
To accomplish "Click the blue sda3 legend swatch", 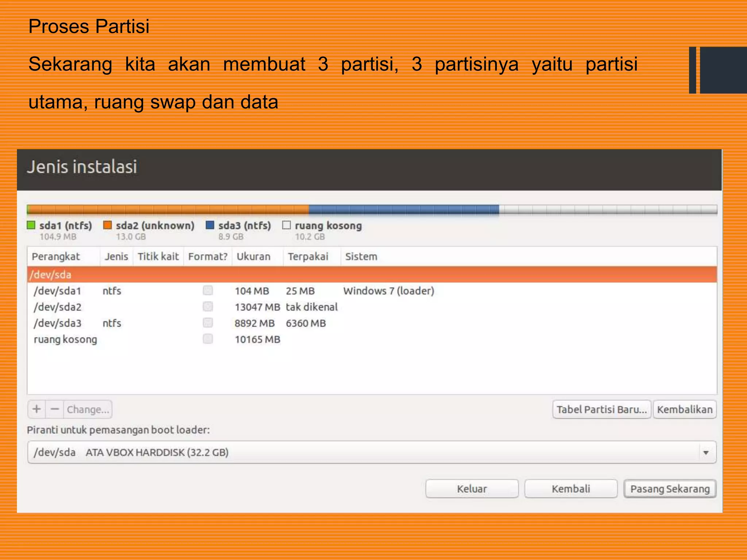I will (x=210, y=225).
